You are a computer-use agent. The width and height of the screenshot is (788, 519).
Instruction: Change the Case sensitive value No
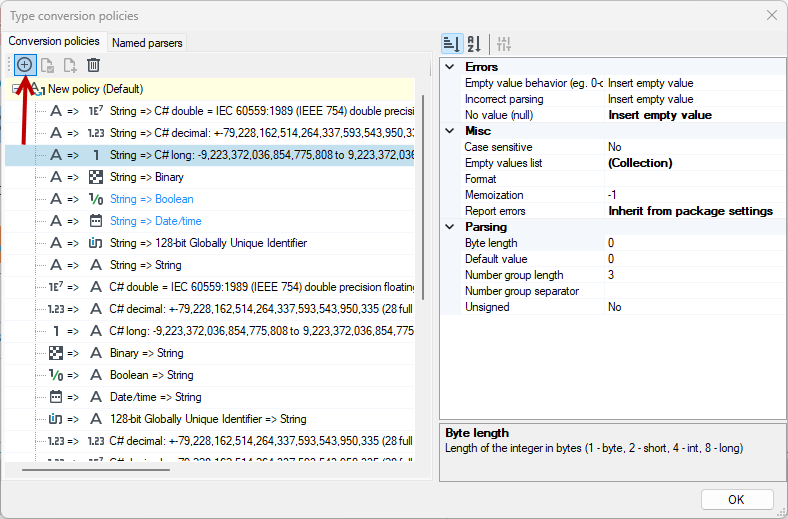click(696, 147)
